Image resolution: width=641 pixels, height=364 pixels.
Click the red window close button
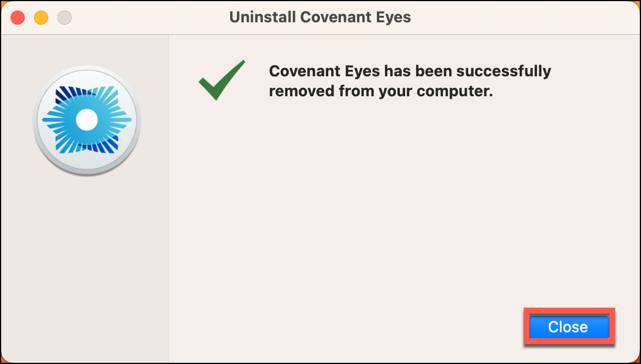point(18,18)
